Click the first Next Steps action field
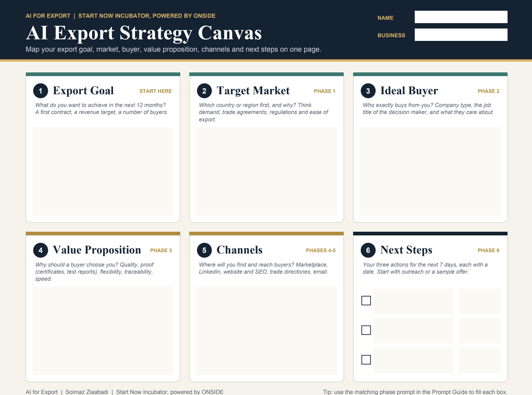The image size is (532, 395). [413, 301]
